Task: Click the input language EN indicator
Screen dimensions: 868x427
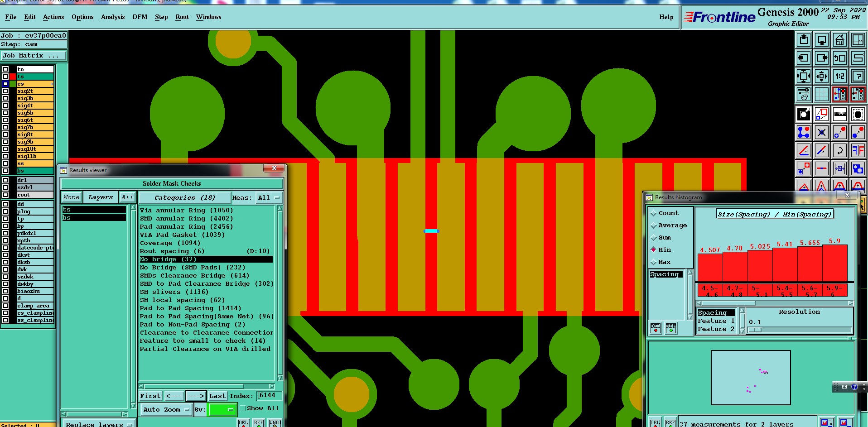Action: 844,387
